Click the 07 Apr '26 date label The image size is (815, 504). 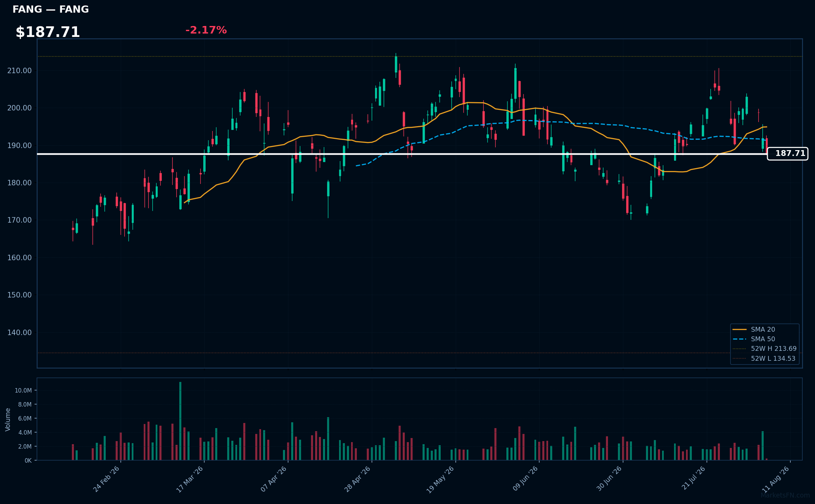point(273,479)
